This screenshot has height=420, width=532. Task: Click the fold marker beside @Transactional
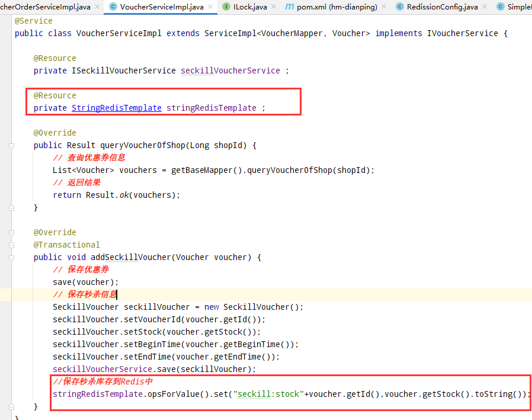[x=11, y=245]
